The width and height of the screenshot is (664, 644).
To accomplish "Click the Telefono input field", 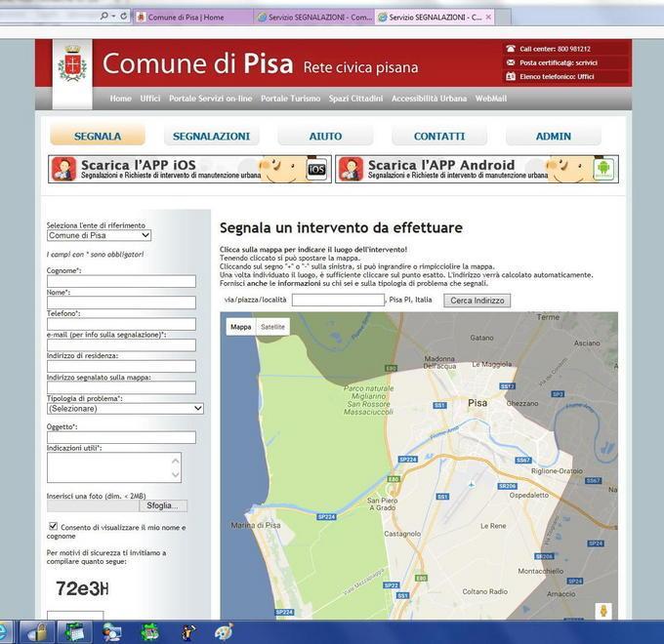I will 121,324.
